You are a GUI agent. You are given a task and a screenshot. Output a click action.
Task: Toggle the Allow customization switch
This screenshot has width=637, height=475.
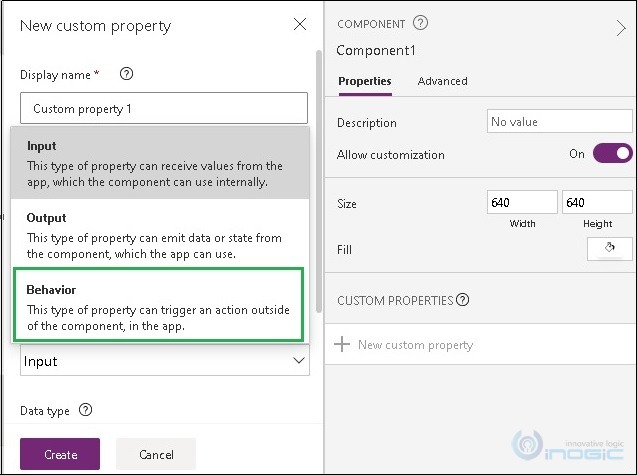point(612,154)
